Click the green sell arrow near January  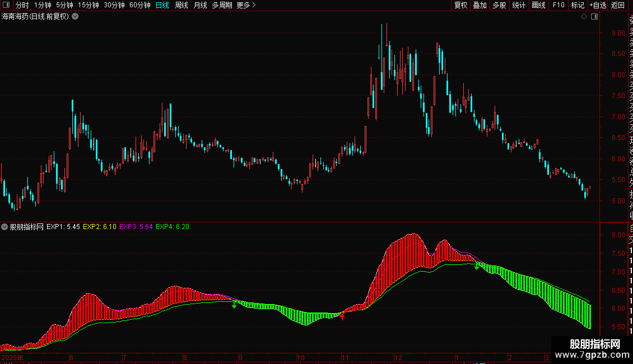pyautogui.click(x=477, y=266)
